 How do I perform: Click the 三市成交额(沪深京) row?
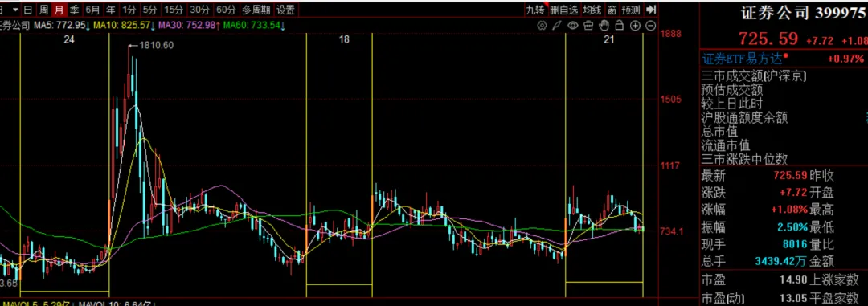[754, 75]
